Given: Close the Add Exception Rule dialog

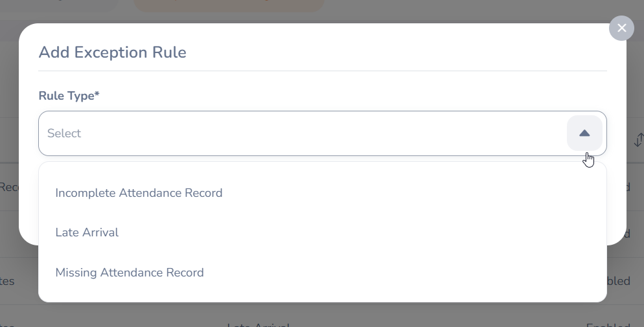Looking at the screenshot, I should point(621,28).
